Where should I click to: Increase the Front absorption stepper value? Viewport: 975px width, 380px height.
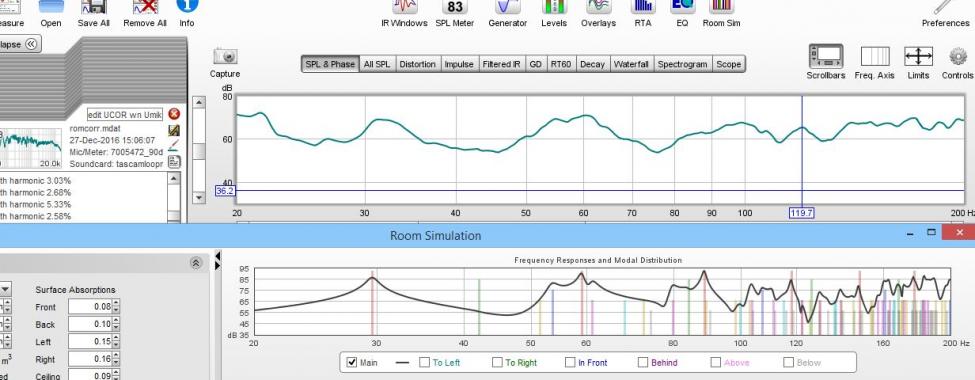click(116, 304)
